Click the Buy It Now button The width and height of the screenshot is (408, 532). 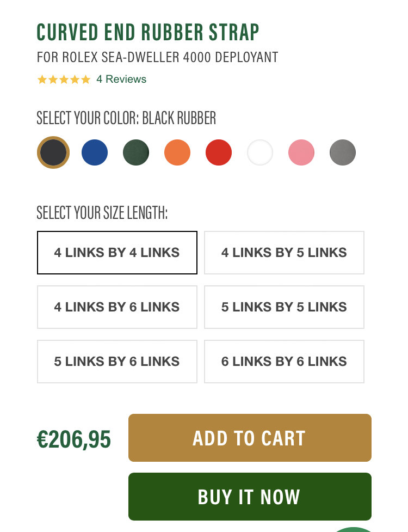(250, 497)
